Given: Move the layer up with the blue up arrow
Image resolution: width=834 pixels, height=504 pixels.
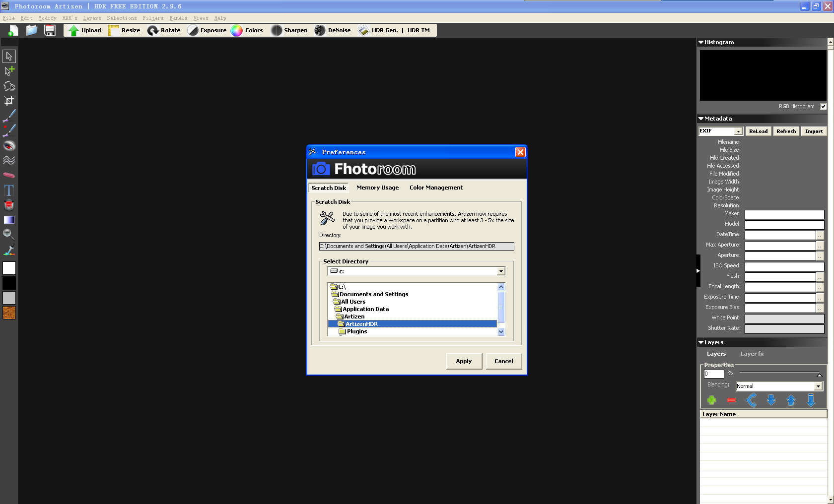Looking at the screenshot, I should [791, 400].
